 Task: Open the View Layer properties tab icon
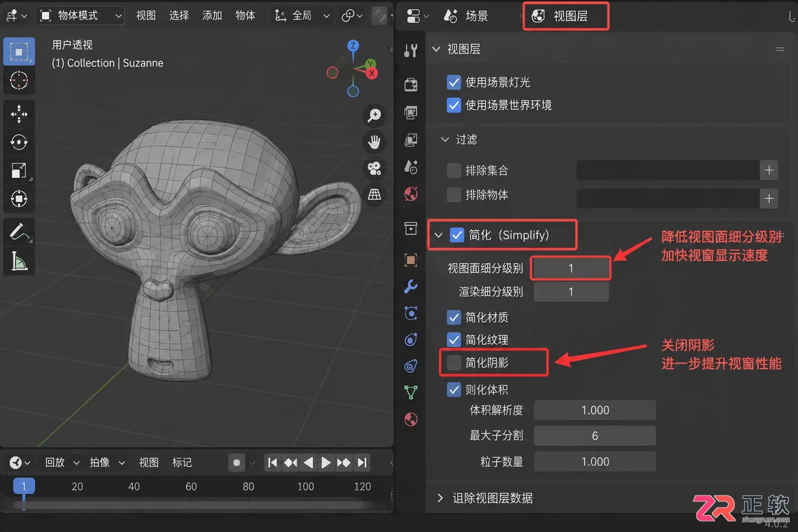click(411, 140)
